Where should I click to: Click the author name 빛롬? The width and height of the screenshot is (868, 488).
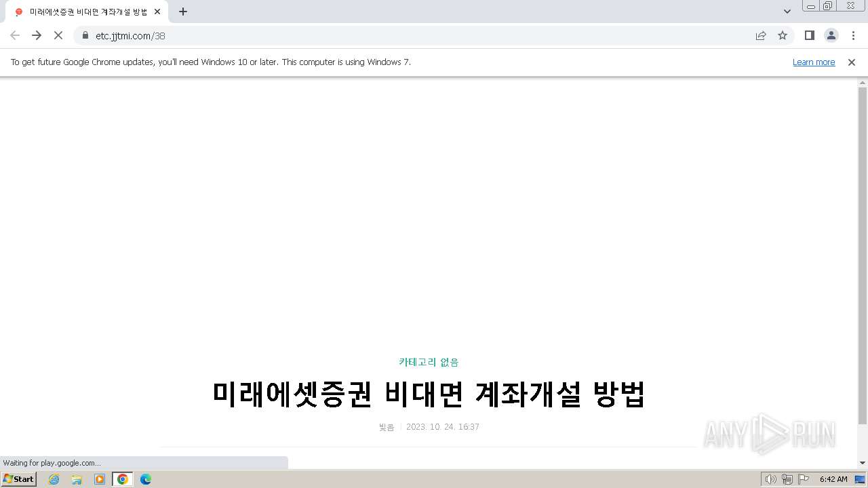coord(387,427)
